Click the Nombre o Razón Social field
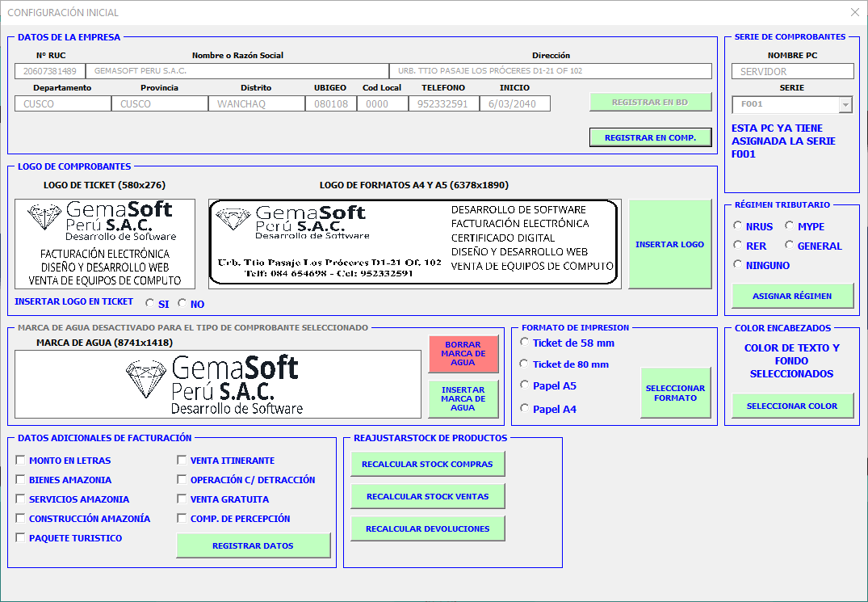The width and height of the screenshot is (868, 602). tap(237, 71)
